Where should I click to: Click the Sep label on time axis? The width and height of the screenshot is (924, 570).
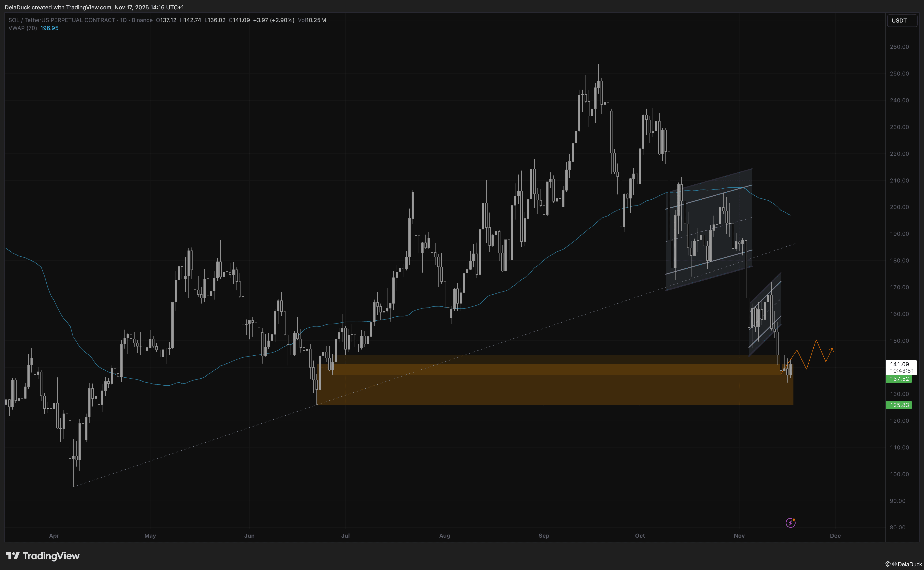[544, 536]
